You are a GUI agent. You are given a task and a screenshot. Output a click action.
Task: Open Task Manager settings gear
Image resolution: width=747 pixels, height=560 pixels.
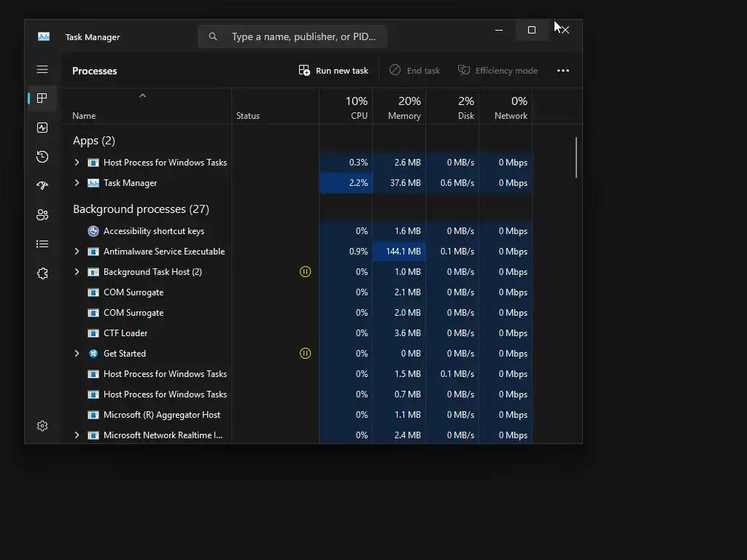point(42,426)
